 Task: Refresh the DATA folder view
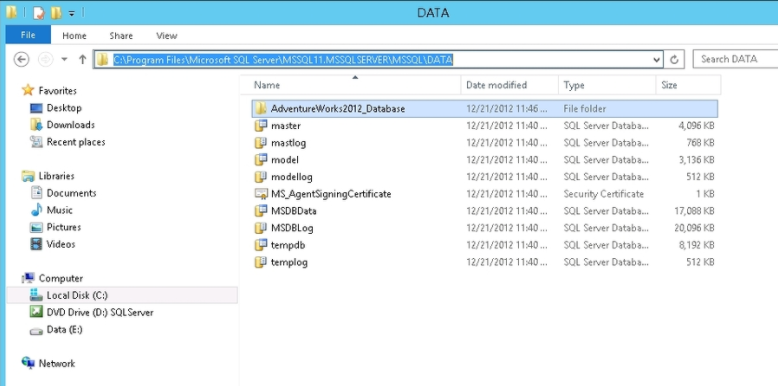tap(674, 60)
